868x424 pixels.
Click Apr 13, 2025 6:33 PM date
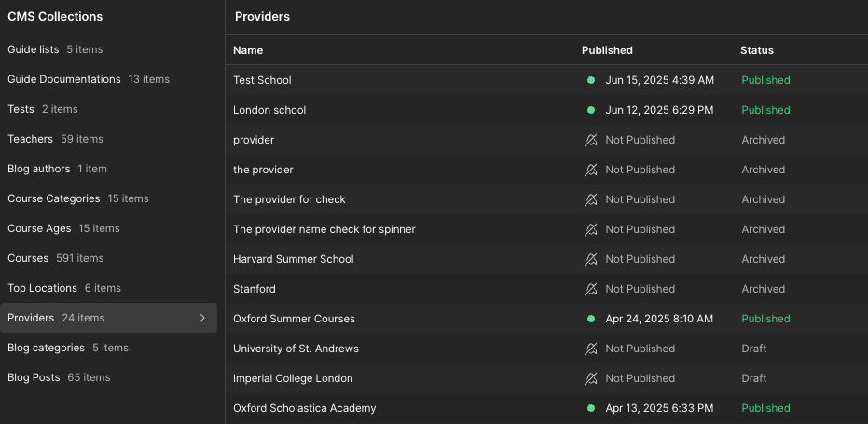pyautogui.click(x=659, y=408)
